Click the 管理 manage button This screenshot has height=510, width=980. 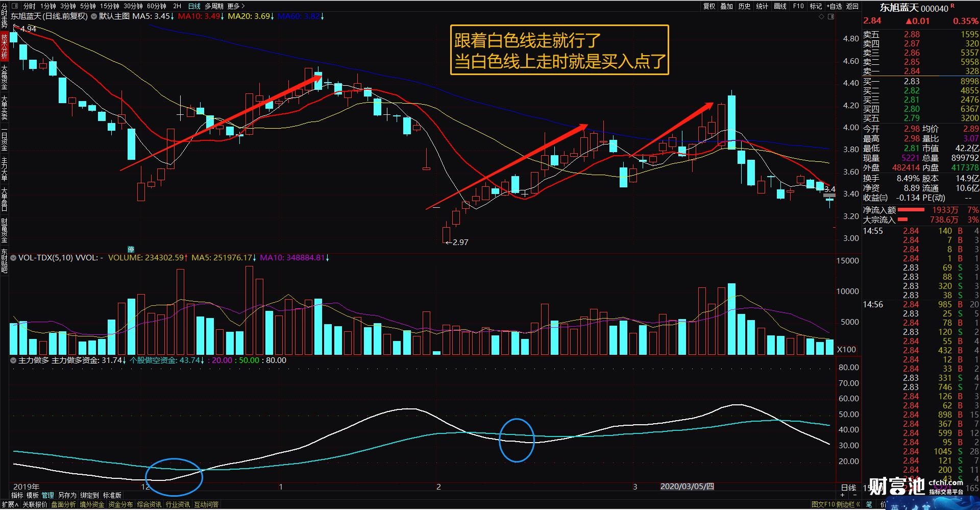pos(48,495)
